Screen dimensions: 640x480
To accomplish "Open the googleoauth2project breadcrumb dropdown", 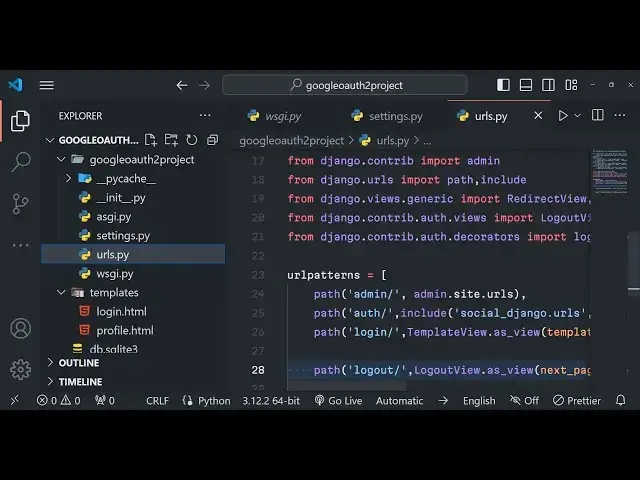I will 291,141.
